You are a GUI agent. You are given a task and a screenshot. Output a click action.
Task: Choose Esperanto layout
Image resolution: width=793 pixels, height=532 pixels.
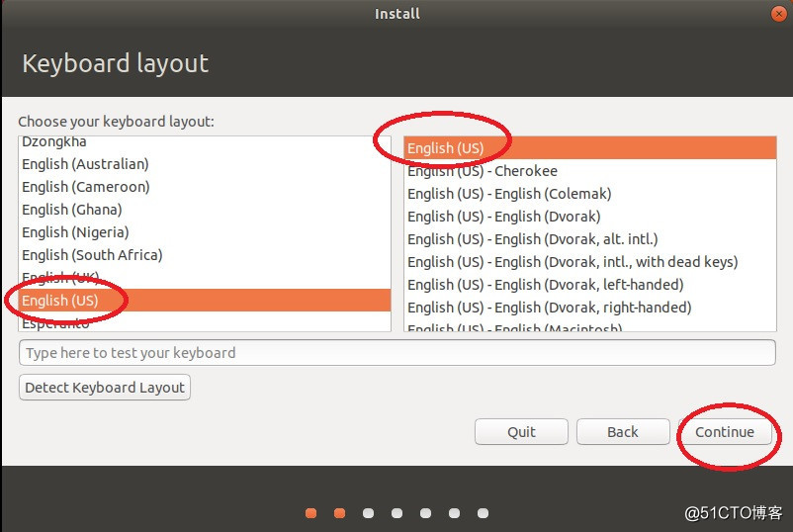tap(205, 321)
